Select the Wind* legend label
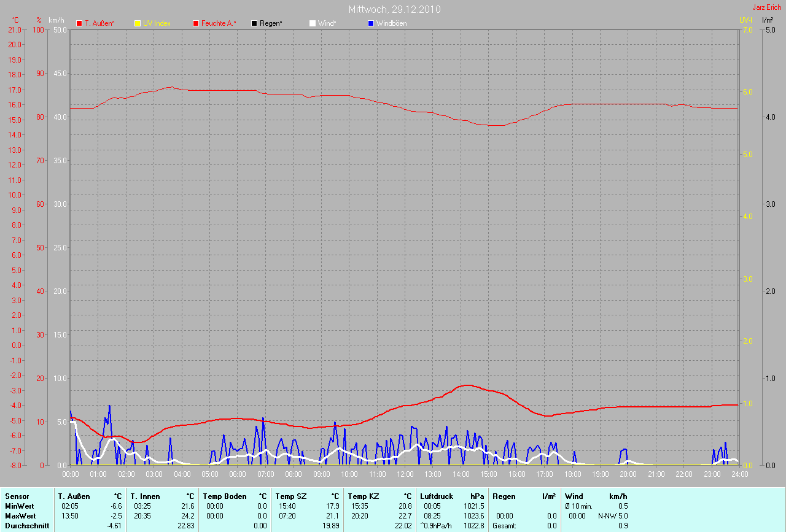786x532 pixels. 327,23
